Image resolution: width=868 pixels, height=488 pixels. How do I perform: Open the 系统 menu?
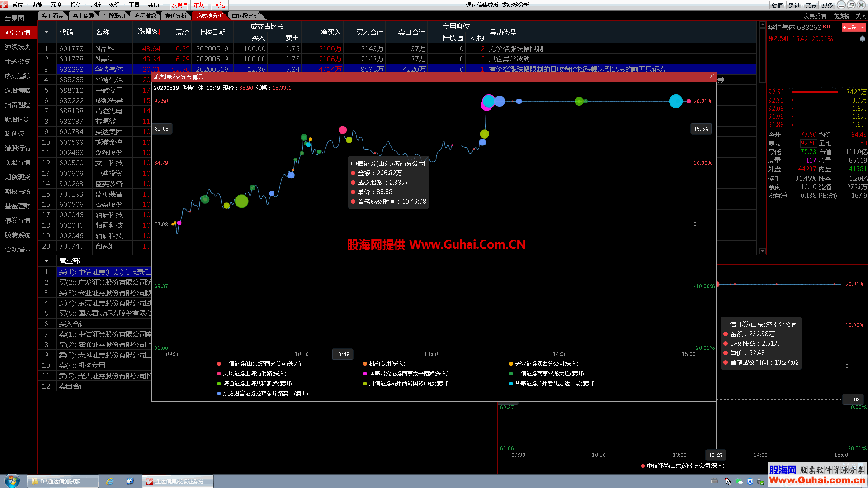[x=18, y=5]
